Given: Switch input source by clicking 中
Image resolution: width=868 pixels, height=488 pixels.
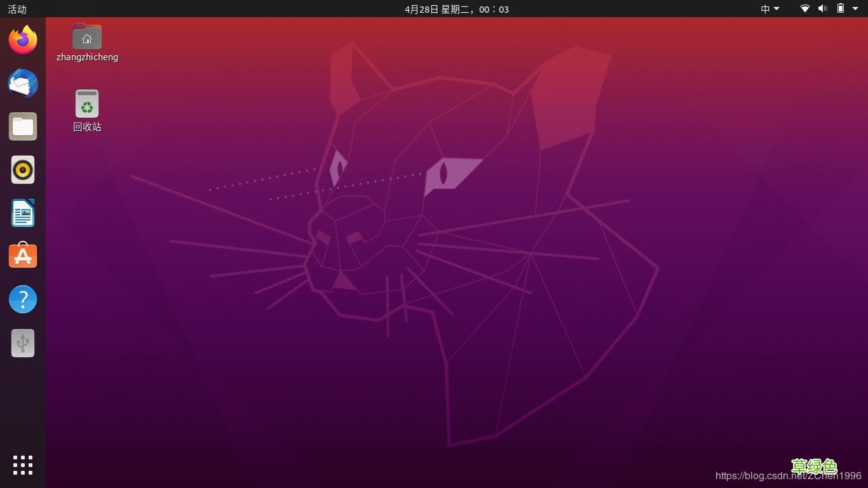Looking at the screenshot, I should point(765,9).
